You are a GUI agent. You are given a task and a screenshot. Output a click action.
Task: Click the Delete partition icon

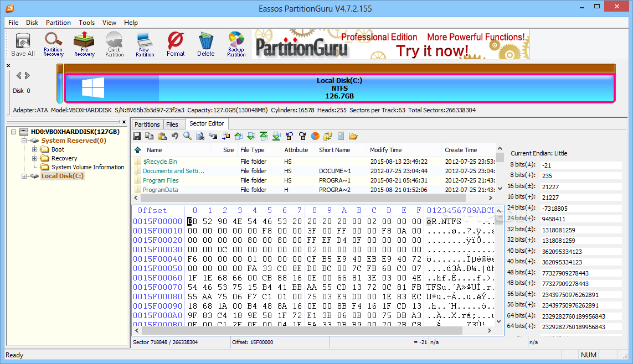pos(206,45)
